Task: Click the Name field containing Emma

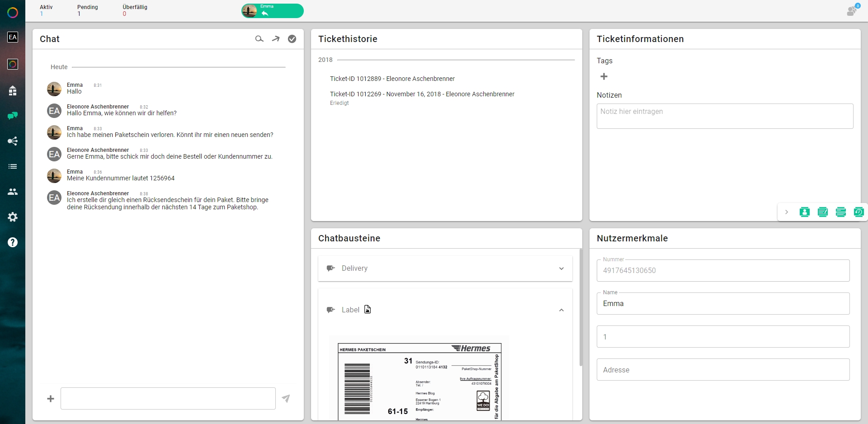Action: [x=723, y=303]
